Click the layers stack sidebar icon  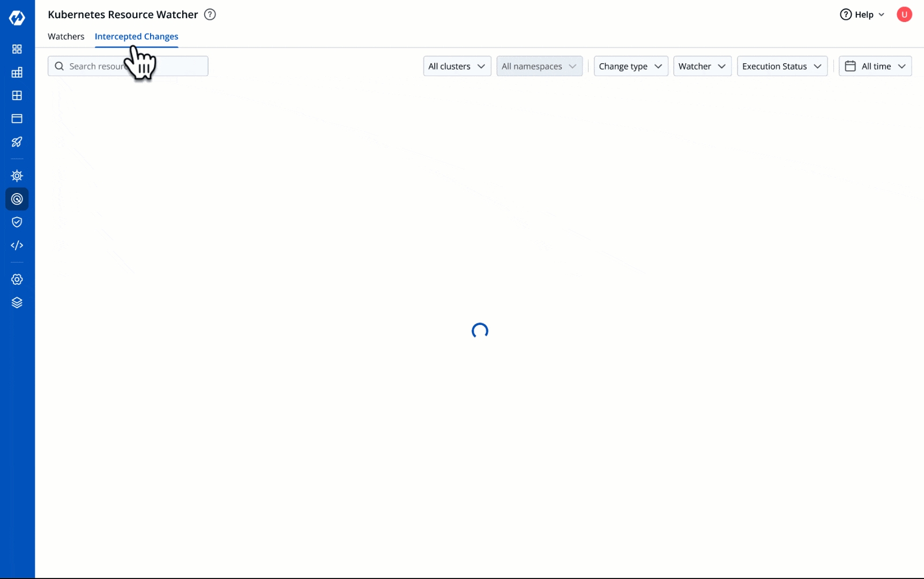[x=17, y=303]
